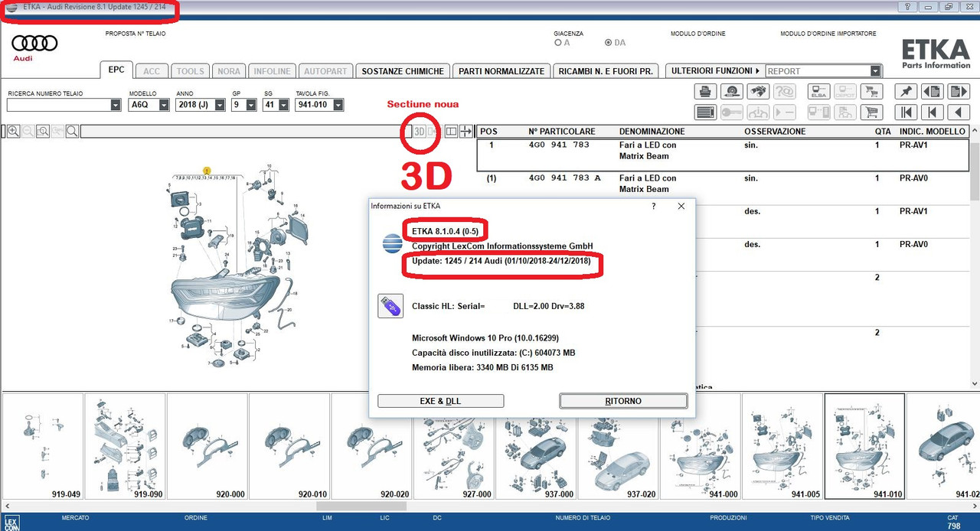Click the N° PARTICOLARE column header
Image resolution: width=980 pixels, height=531 pixels.
coord(561,132)
